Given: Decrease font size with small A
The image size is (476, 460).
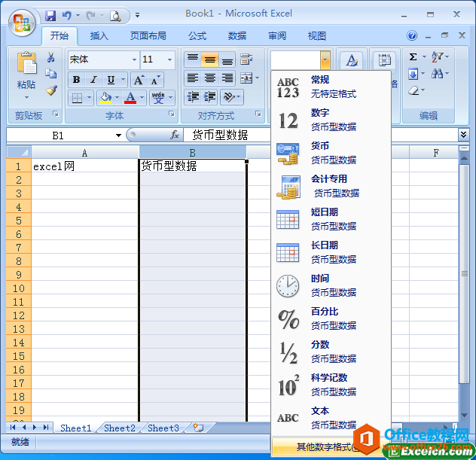Looking at the screenshot, I should click(156, 80).
